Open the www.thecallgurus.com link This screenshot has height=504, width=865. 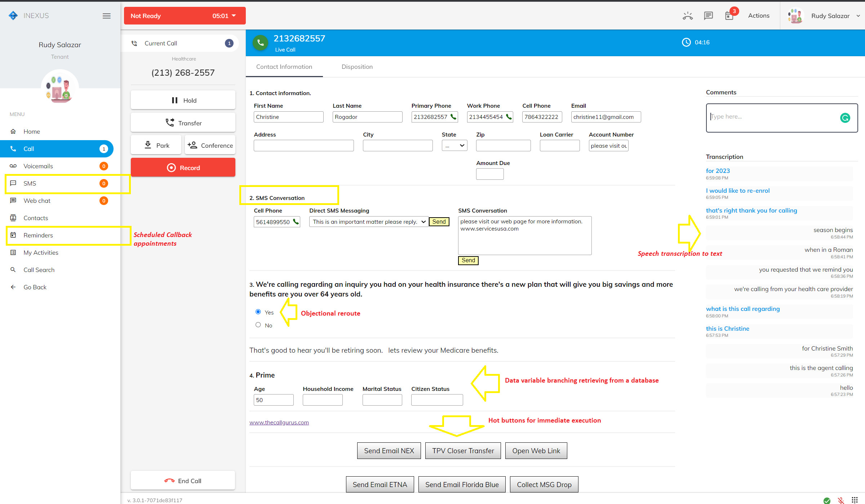(x=279, y=422)
